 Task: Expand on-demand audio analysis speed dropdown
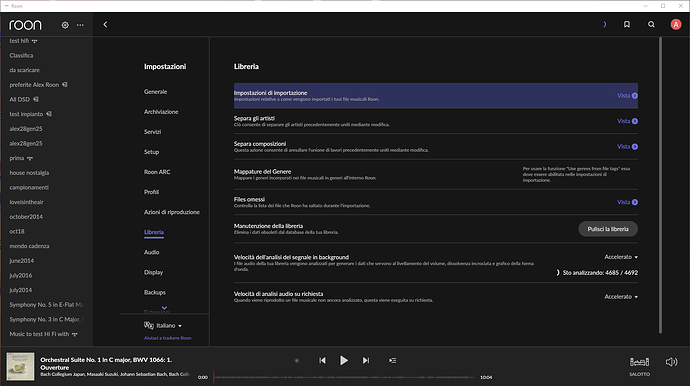click(x=621, y=297)
